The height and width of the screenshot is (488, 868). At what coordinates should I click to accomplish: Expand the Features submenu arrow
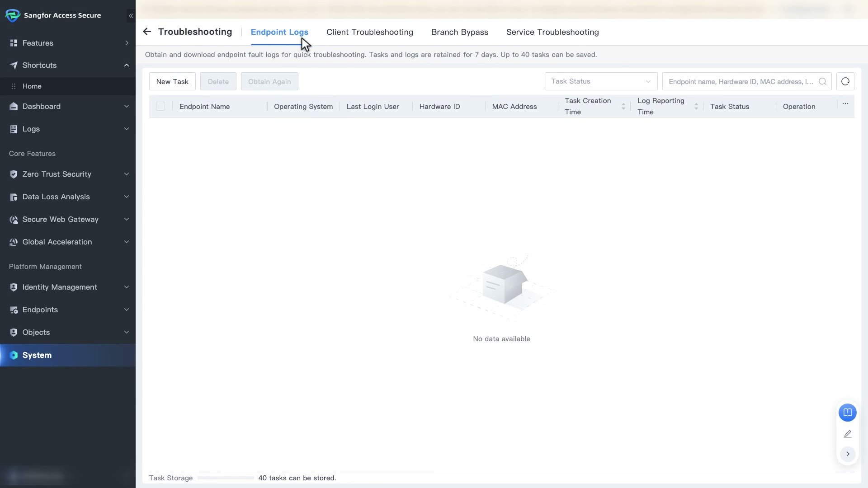click(x=127, y=43)
